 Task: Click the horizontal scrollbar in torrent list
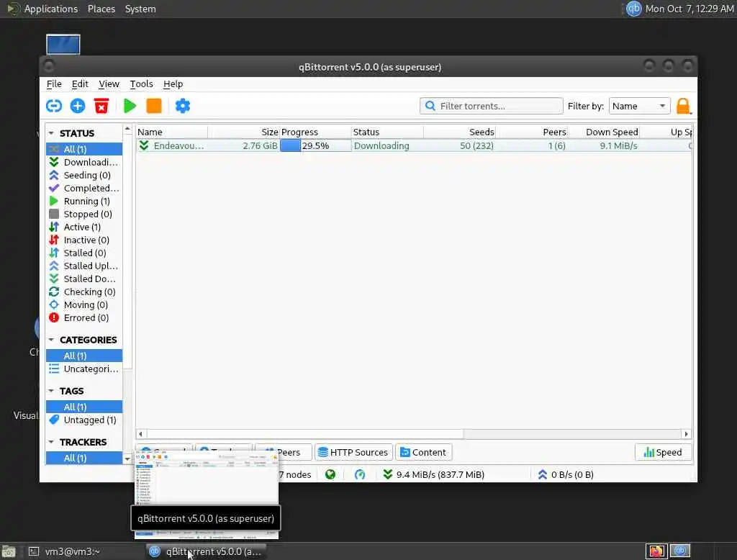tap(304, 434)
